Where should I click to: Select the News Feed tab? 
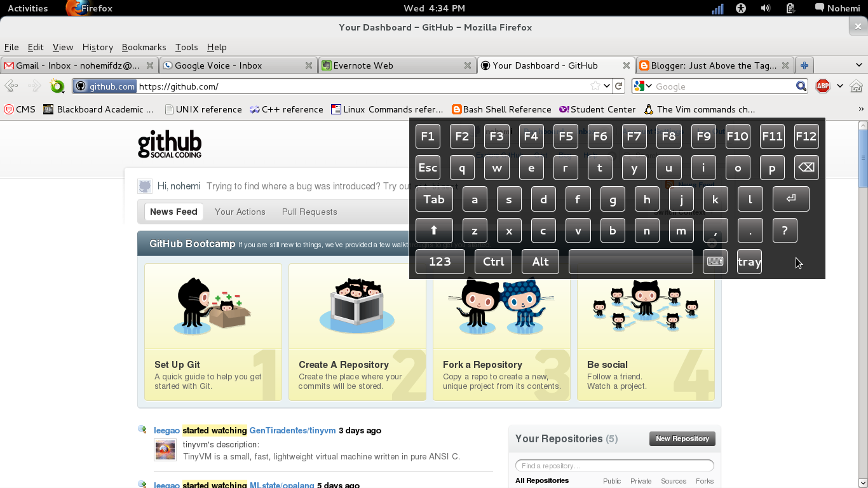(173, 212)
